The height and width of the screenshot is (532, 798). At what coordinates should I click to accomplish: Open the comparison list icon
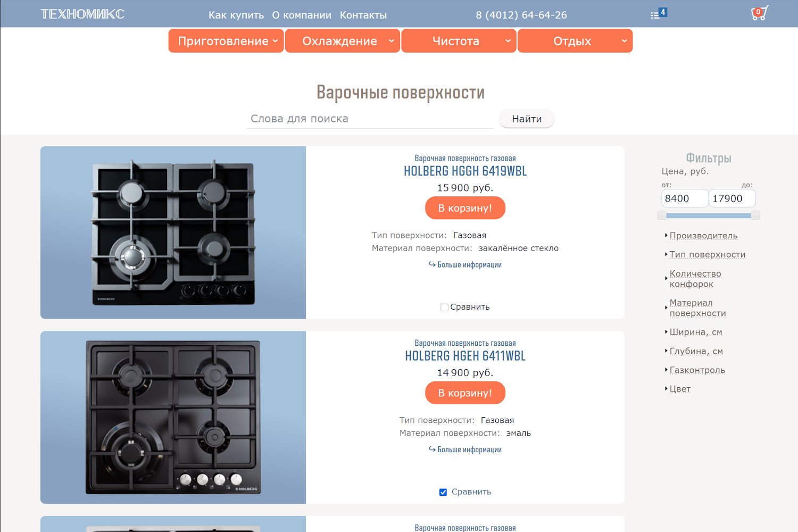658,14
